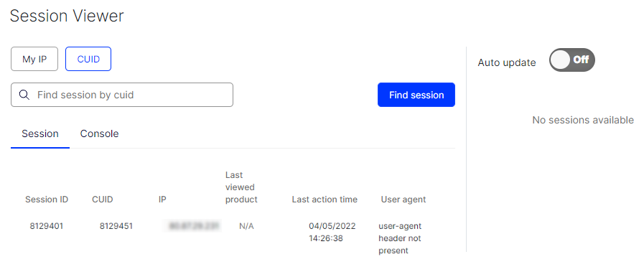
Task: Click the blurred IP address cell
Action: point(192,226)
